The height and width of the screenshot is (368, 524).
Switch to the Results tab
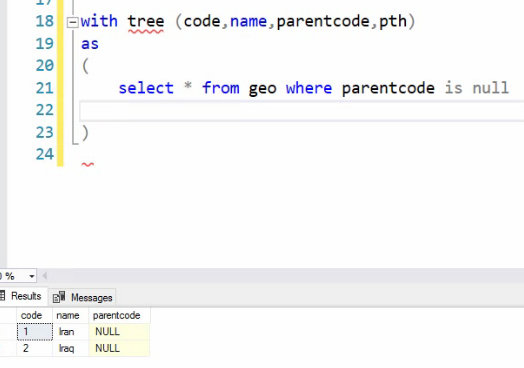[22, 296]
